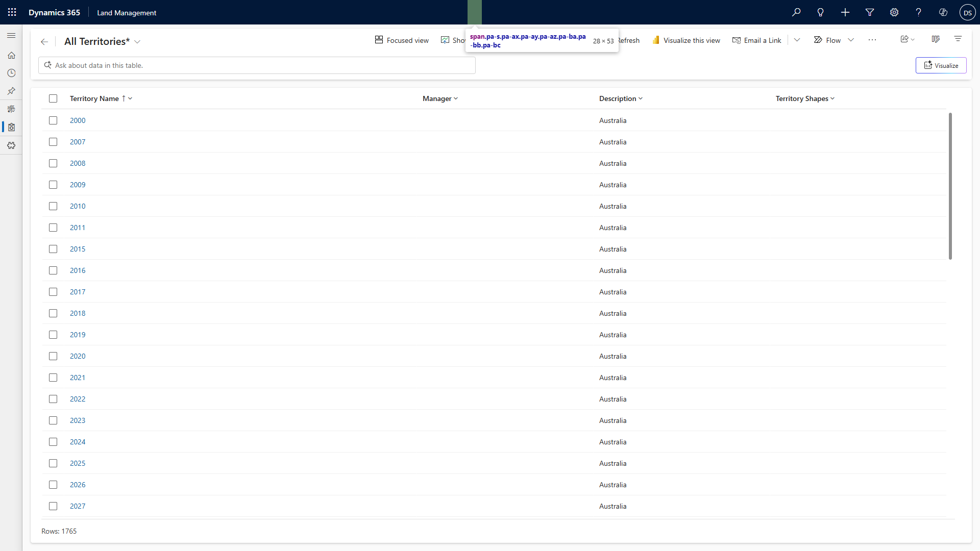Click the filter funnel icon in top bar
Image resolution: width=980 pixels, height=551 pixels.
(x=869, y=12)
